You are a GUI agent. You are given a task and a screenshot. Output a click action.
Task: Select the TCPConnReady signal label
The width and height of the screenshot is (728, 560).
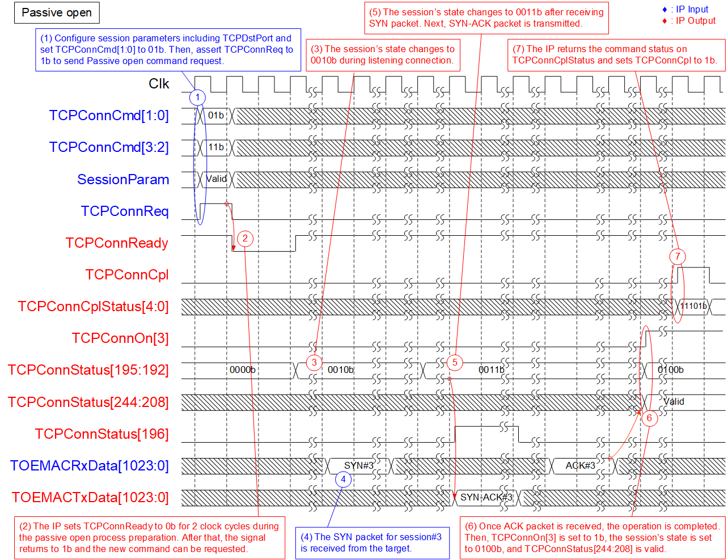point(117,243)
